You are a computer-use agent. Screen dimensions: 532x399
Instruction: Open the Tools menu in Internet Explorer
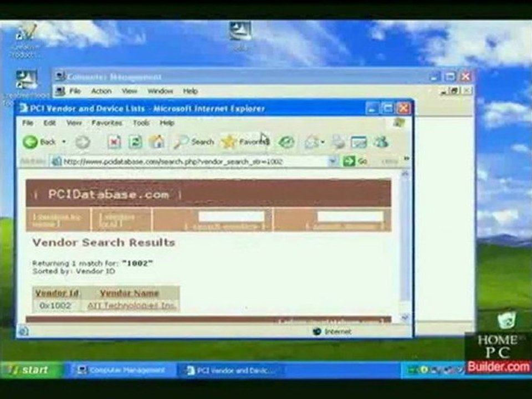tap(141, 123)
